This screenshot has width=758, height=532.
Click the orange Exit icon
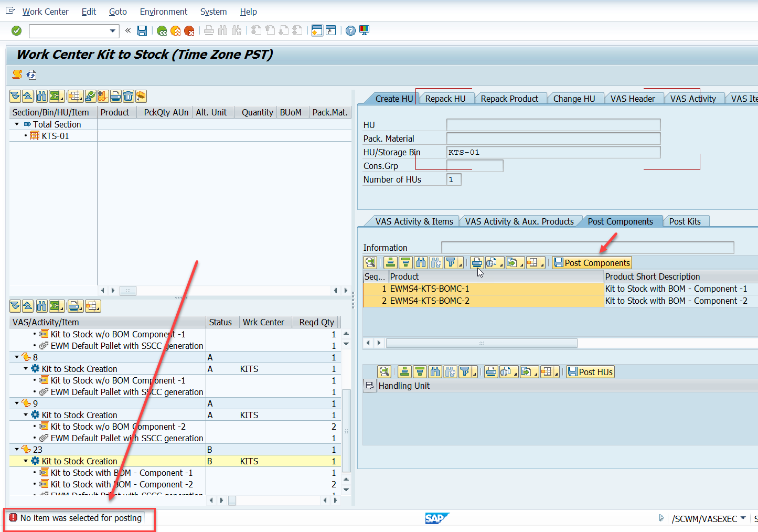coord(176,31)
